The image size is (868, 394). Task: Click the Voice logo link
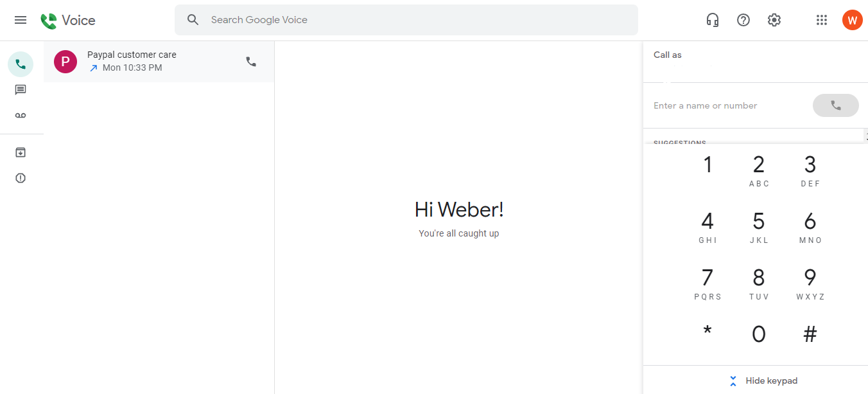pos(68,21)
